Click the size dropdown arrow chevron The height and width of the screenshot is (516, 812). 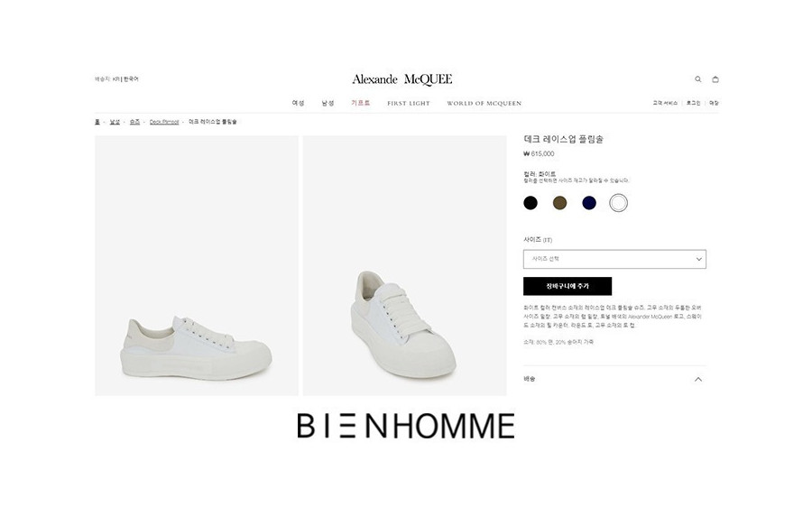(698, 259)
